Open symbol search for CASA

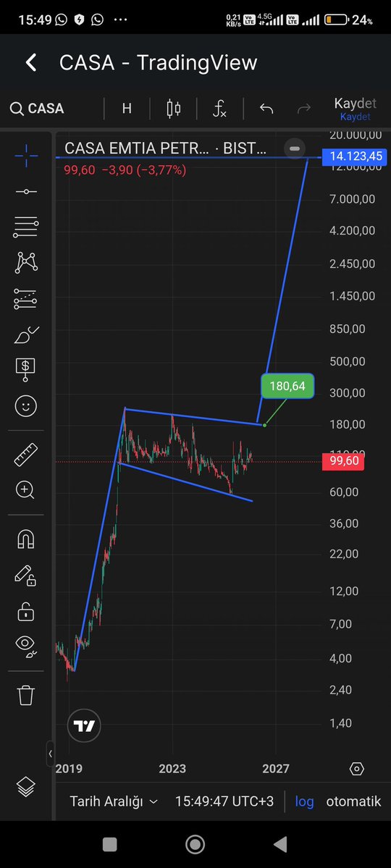(37, 108)
